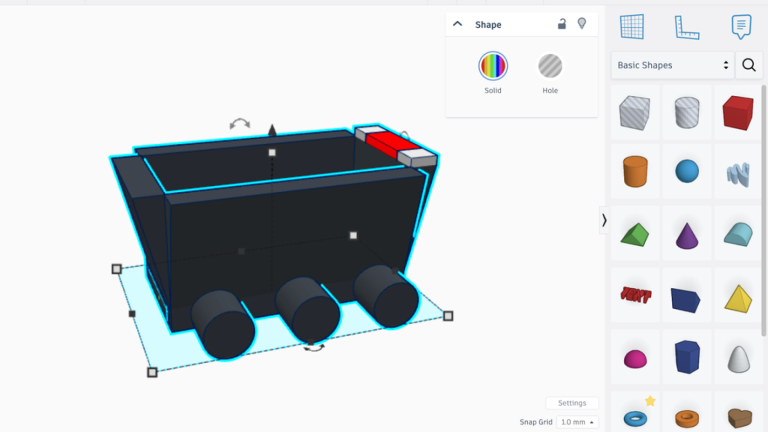Click the shape search magnifier icon
The height and width of the screenshot is (432, 768).
[748, 65]
